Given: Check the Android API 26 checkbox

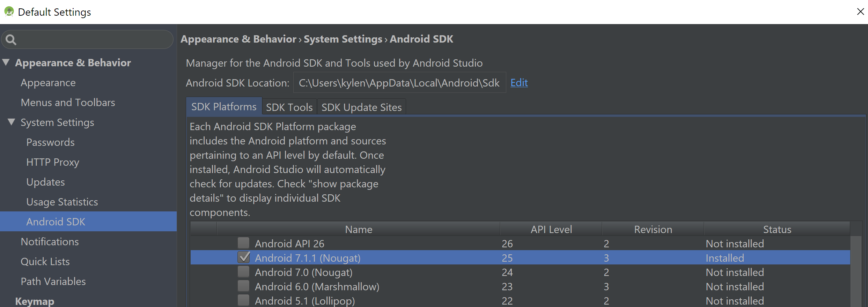Looking at the screenshot, I should 244,243.
